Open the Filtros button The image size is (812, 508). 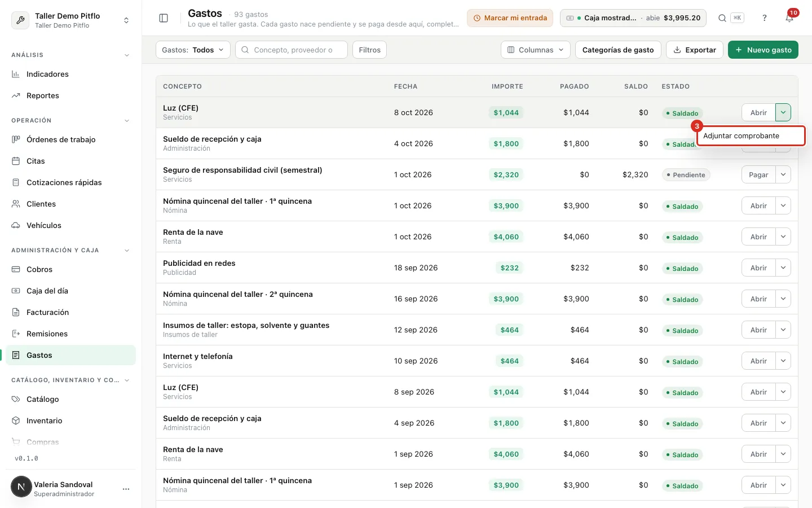pos(369,50)
